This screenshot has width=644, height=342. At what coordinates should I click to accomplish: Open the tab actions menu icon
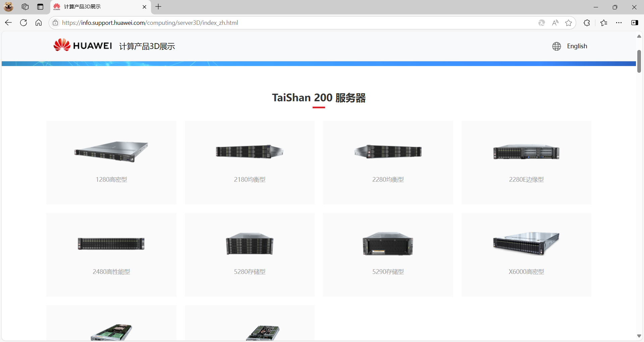point(40,7)
